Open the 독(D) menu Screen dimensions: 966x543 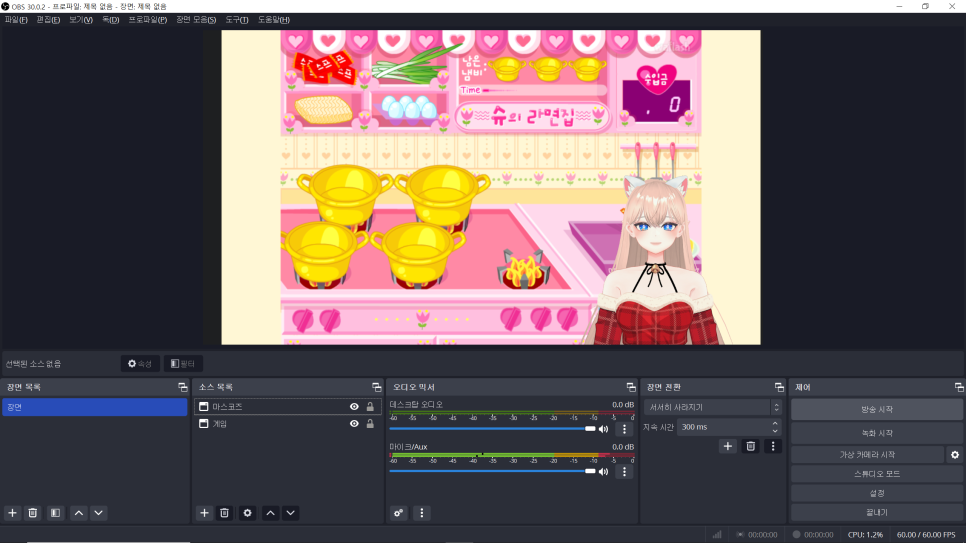coord(111,20)
